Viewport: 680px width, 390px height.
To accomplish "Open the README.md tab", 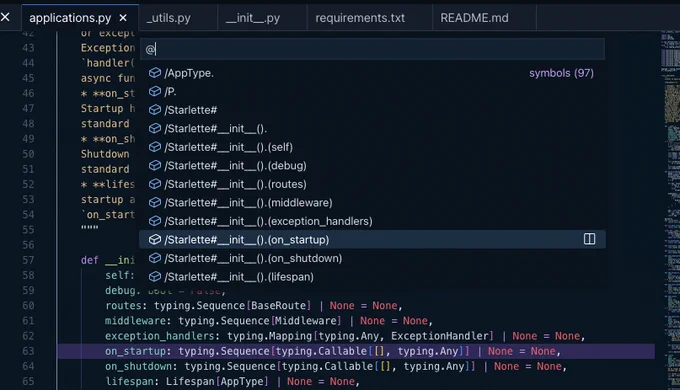I will pos(474,18).
